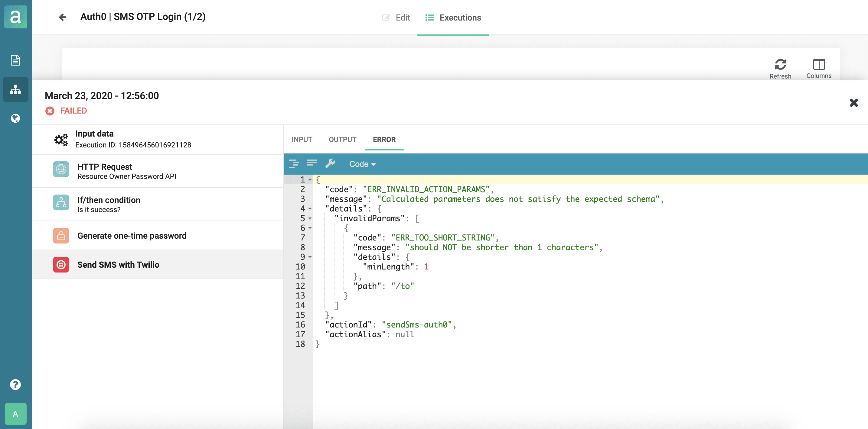Click the Refresh icon

coord(780,64)
